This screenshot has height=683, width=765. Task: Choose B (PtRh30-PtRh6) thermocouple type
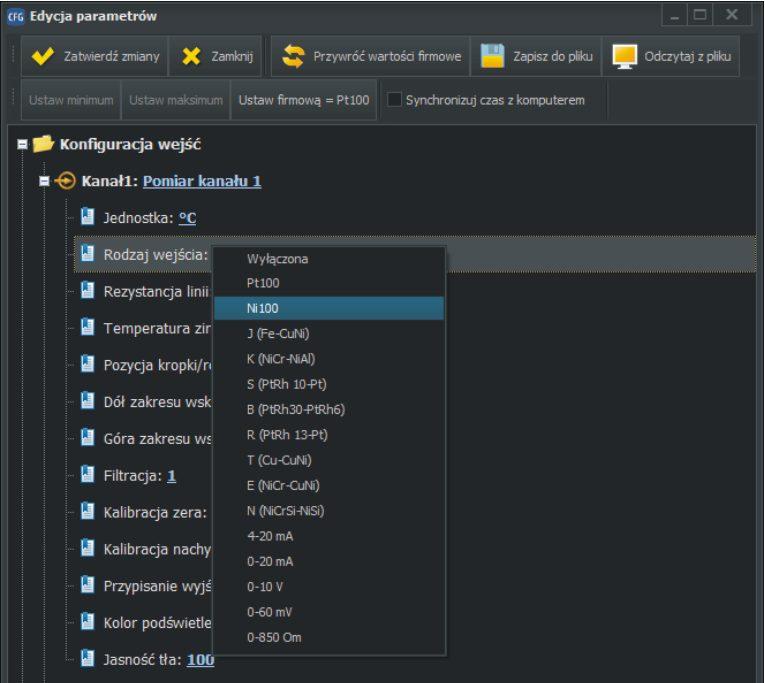[x=329, y=410]
